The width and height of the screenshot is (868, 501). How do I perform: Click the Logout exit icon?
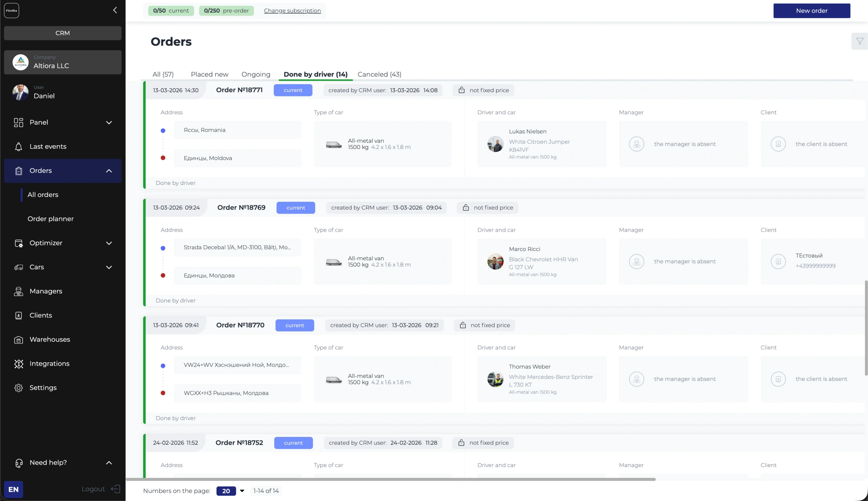point(116,489)
